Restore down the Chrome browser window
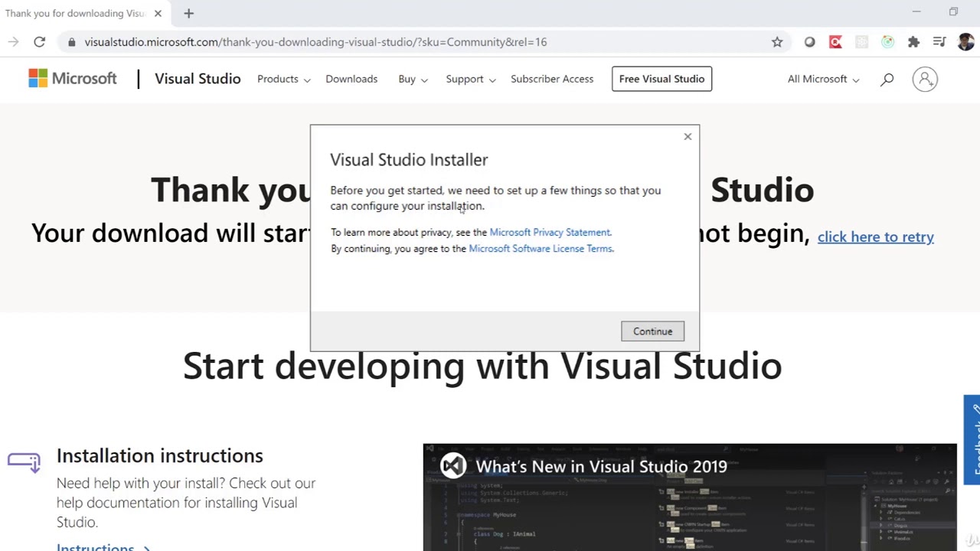Screen dimensions: 980x551 pyautogui.click(x=953, y=12)
